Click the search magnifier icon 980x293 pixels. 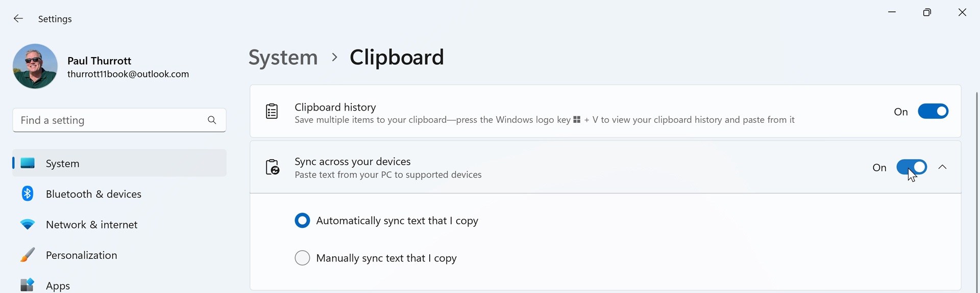coord(212,120)
